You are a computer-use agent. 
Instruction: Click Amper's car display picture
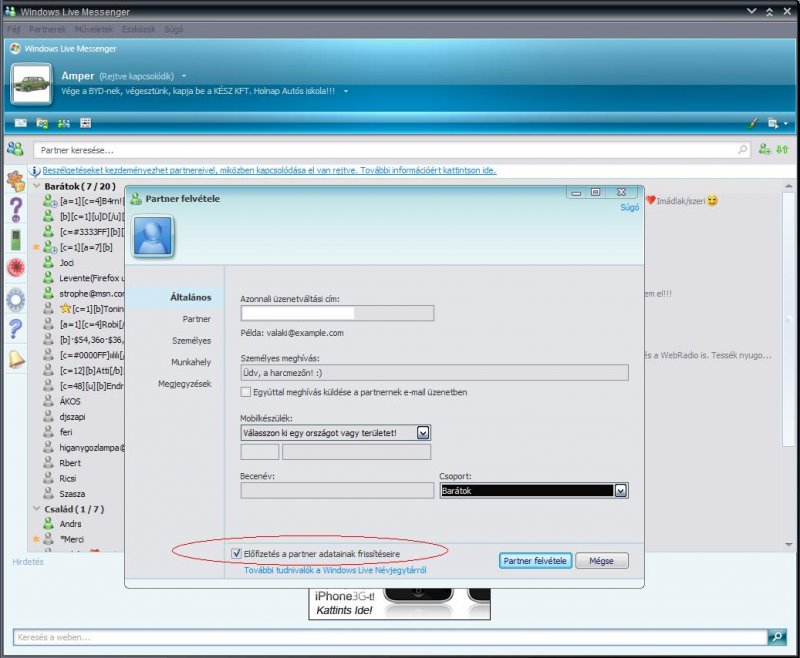click(32, 84)
